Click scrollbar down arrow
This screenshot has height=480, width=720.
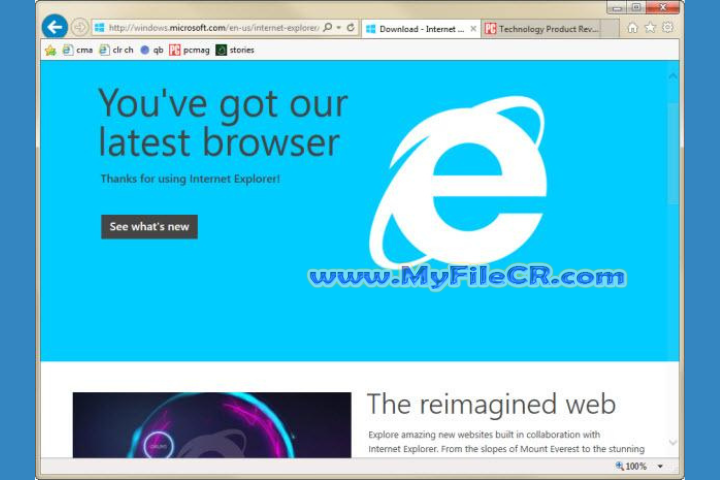(673, 443)
